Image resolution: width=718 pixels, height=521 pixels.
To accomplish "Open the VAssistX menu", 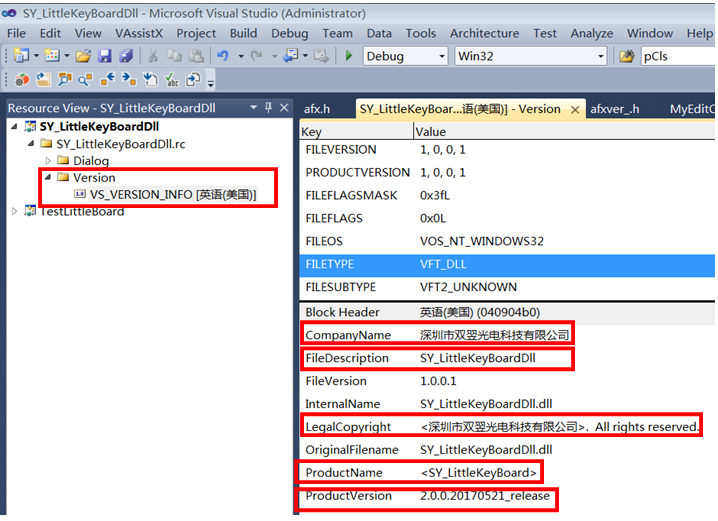I will [x=139, y=33].
